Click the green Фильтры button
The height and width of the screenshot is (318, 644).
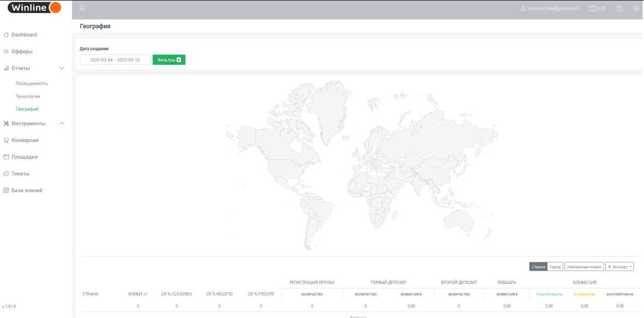[169, 60]
